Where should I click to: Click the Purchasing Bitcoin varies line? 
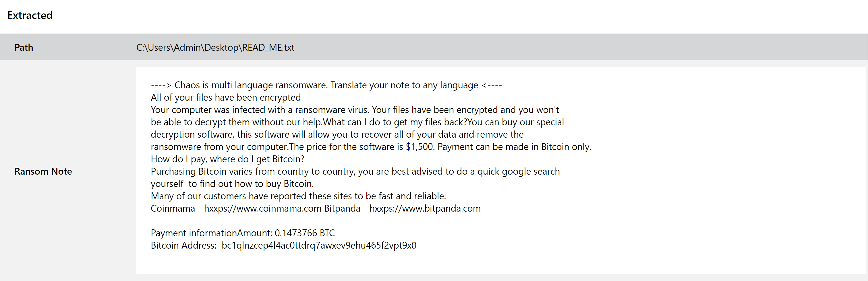pyautogui.click(x=355, y=171)
